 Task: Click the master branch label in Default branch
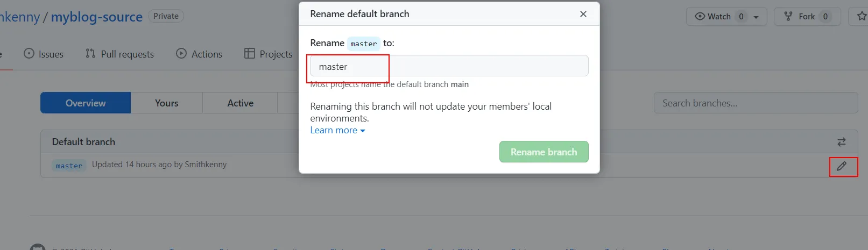coord(69,166)
